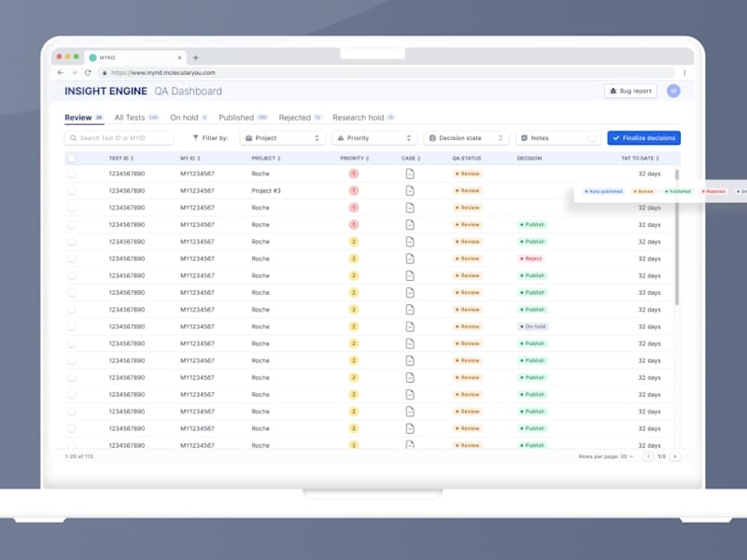Open the Priority filter dropdown
Viewport: 747px width, 560px height.
374,138
